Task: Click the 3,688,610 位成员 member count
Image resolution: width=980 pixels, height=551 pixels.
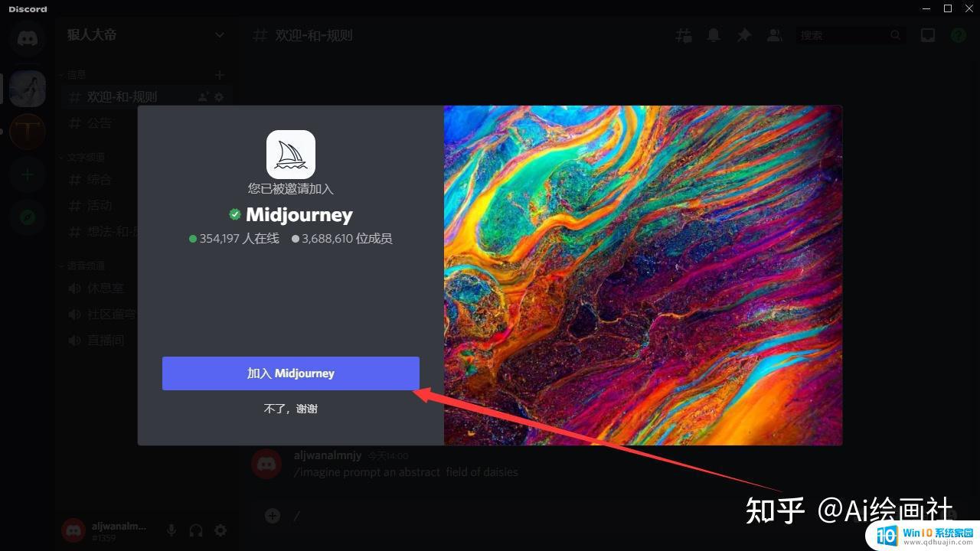Action: [x=341, y=239]
